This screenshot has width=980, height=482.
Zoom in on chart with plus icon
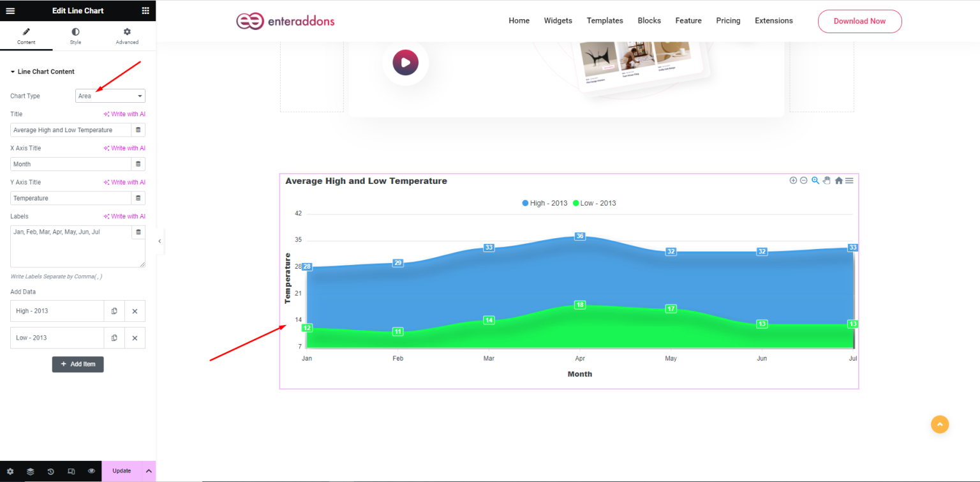793,181
